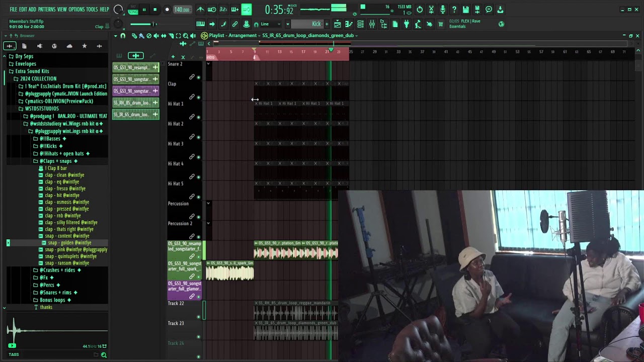This screenshot has width=644, height=362.
Task: Select the playlist draw pencil tool
Action: [134, 36]
